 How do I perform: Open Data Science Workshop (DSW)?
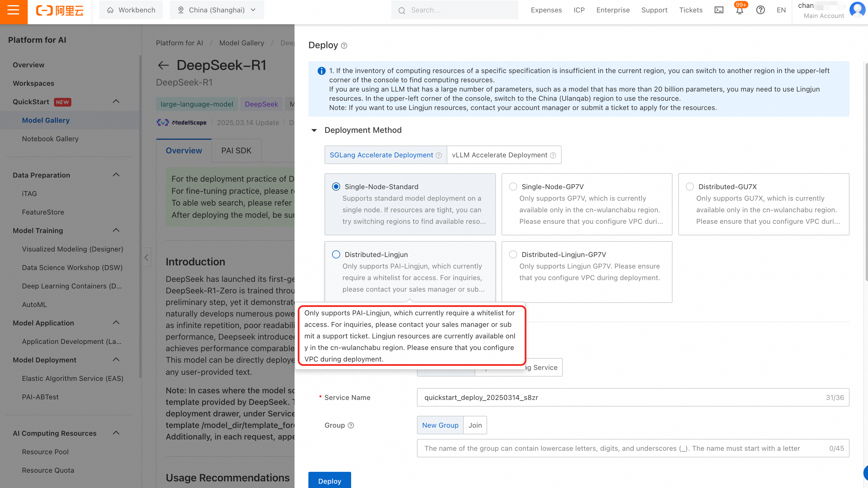pos(72,268)
